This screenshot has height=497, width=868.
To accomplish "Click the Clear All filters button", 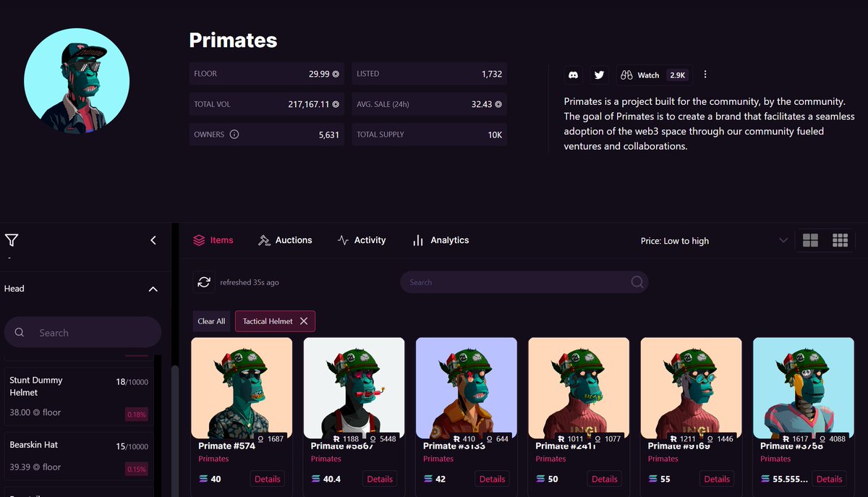I will coord(211,320).
